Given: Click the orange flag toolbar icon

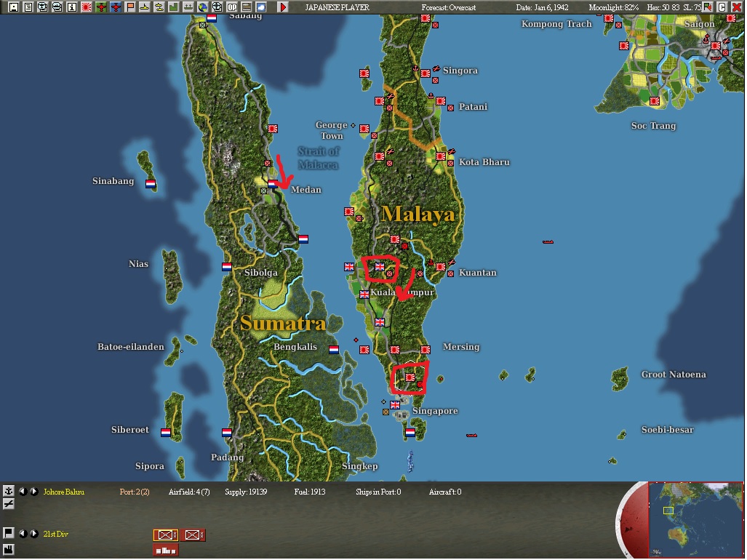Looking at the screenshot, I should [x=130, y=7].
